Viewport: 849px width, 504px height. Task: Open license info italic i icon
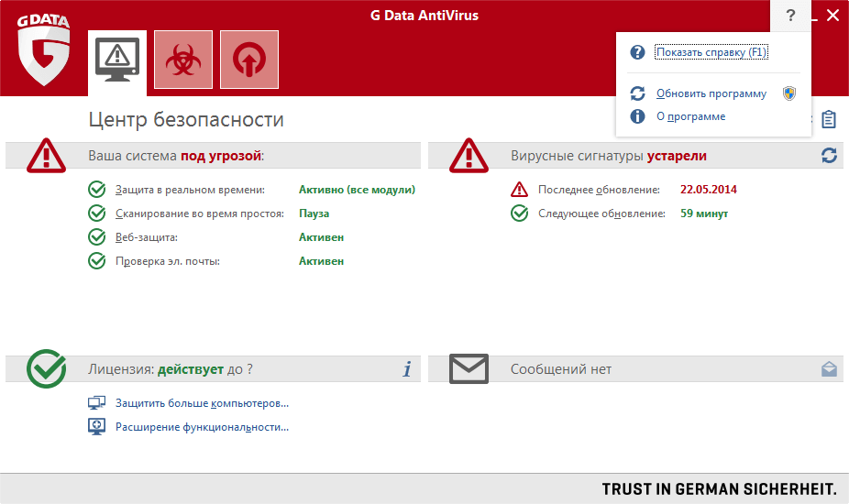click(x=407, y=368)
